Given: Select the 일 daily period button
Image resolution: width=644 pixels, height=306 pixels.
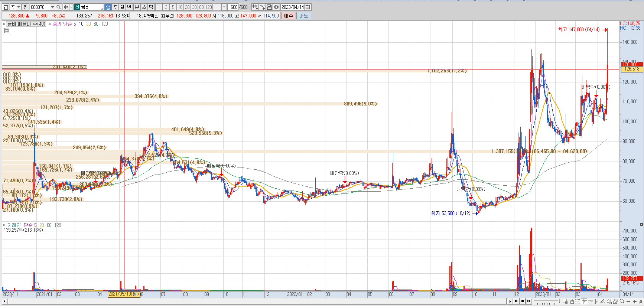Looking at the screenshot, I should (x=108, y=7).
